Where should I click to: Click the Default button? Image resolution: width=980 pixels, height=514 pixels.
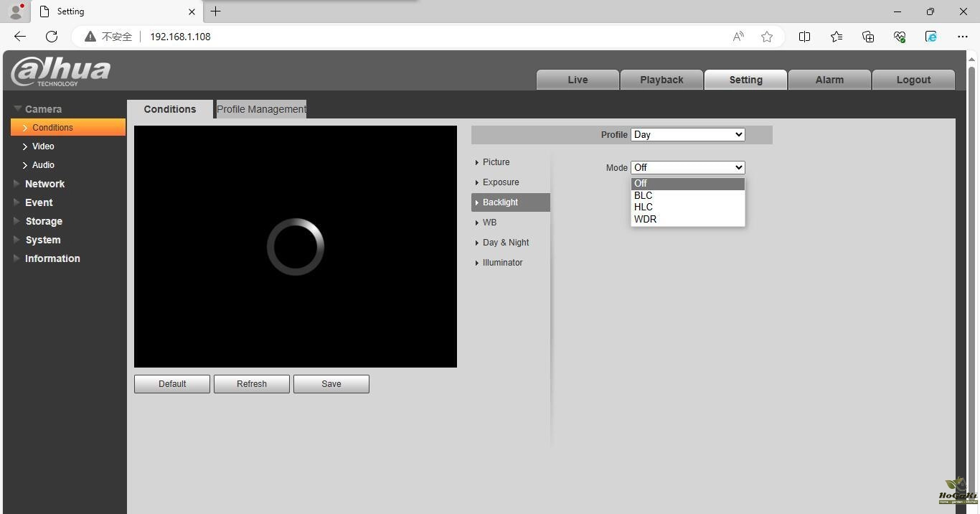[172, 384]
